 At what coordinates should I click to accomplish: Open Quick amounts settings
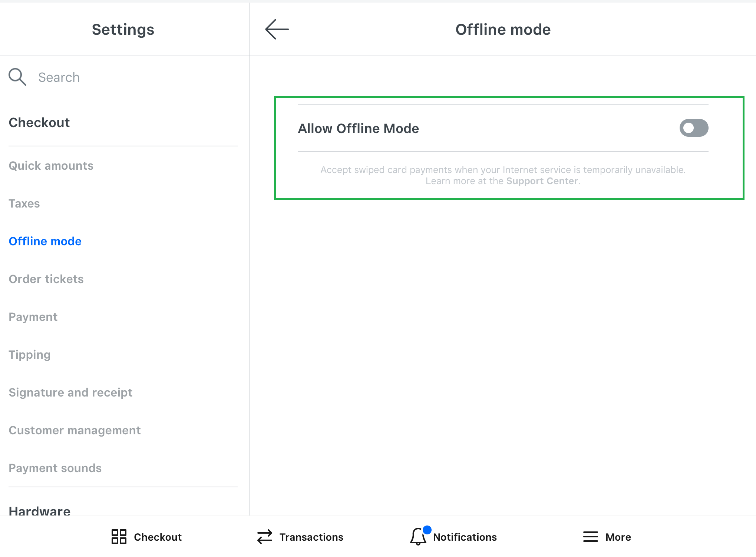(x=51, y=166)
